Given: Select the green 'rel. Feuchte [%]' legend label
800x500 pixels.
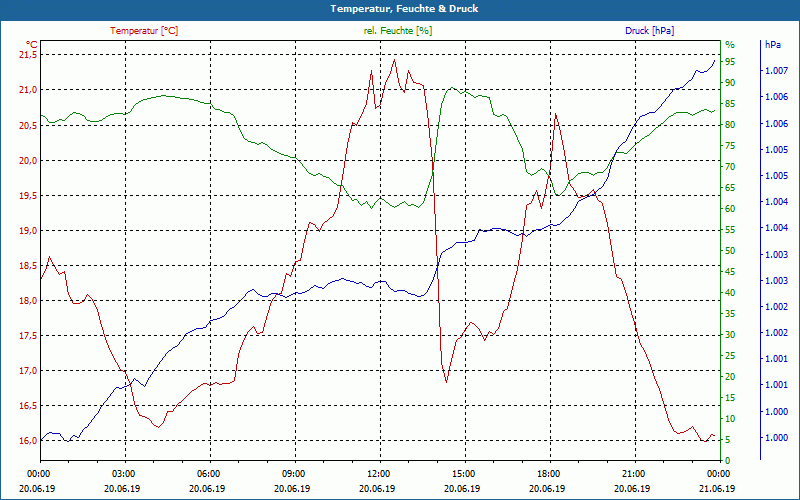Looking at the screenshot, I should (397, 31).
